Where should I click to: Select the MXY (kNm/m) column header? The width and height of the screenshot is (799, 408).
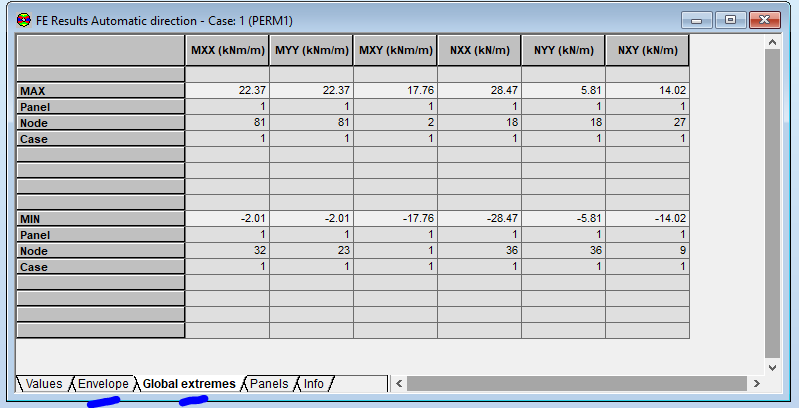395,50
